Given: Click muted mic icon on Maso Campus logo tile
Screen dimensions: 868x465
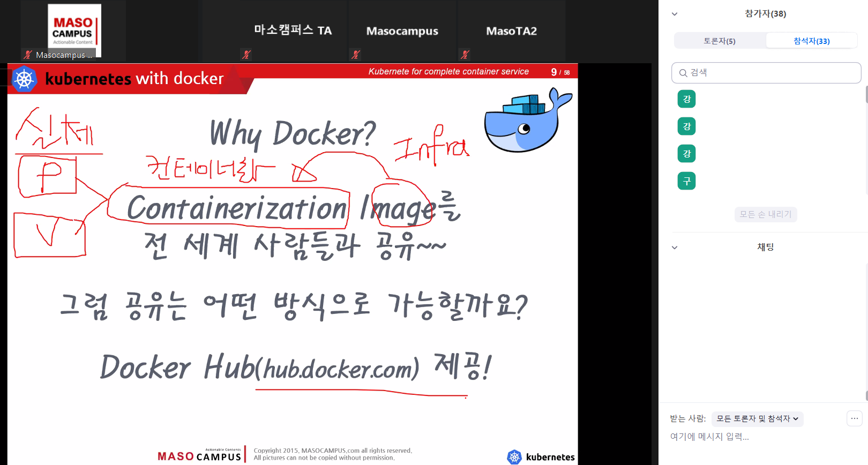Looking at the screenshot, I should pyautogui.click(x=28, y=55).
